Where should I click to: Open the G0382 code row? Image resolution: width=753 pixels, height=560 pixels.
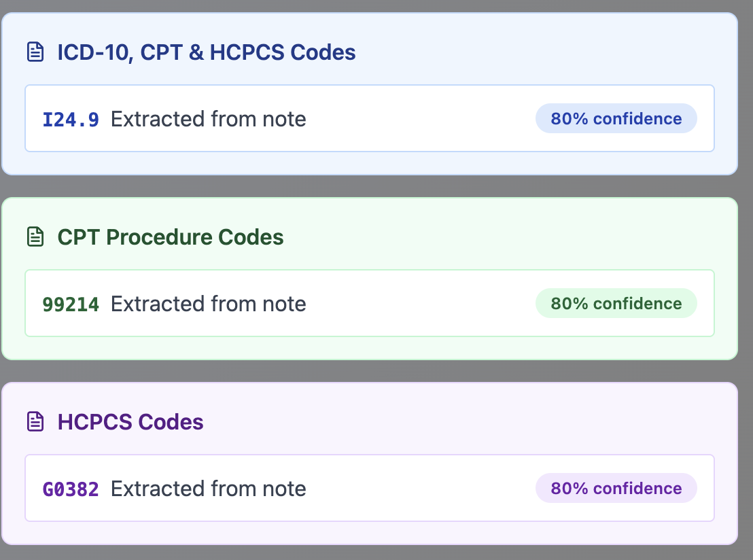pos(370,488)
